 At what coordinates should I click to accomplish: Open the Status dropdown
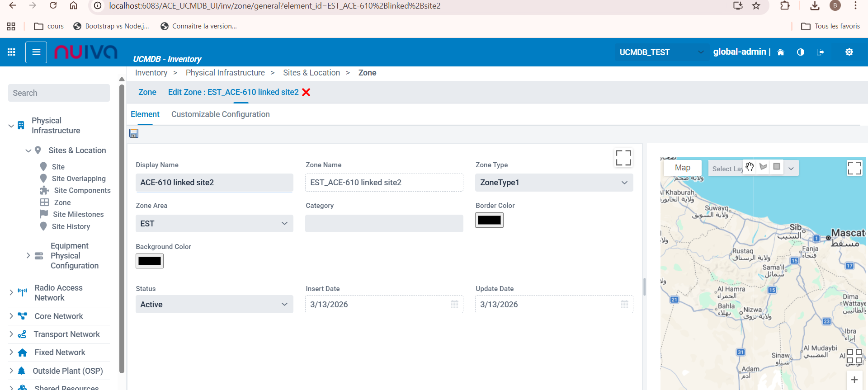pos(214,304)
